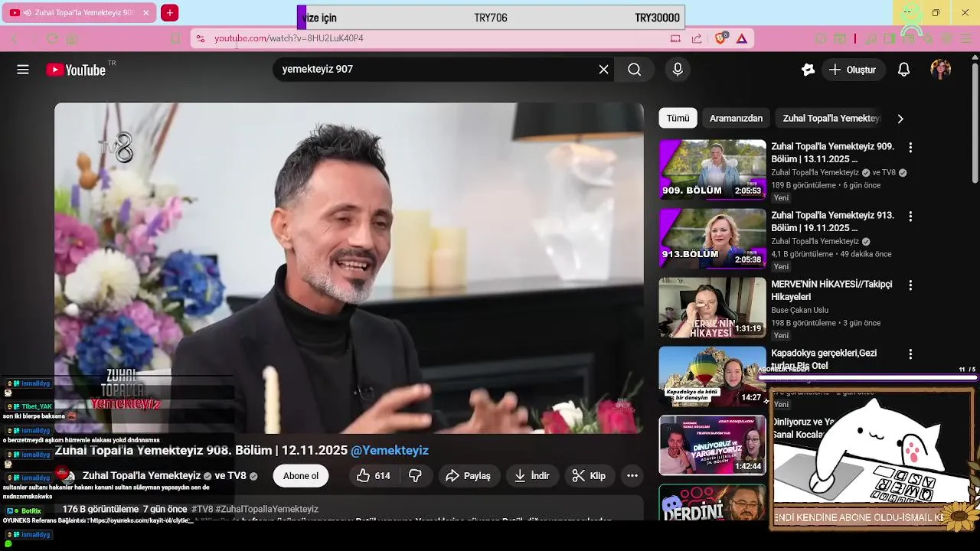Select the Zuhal Topal'la Yemekteyiz chip

click(x=831, y=119)
